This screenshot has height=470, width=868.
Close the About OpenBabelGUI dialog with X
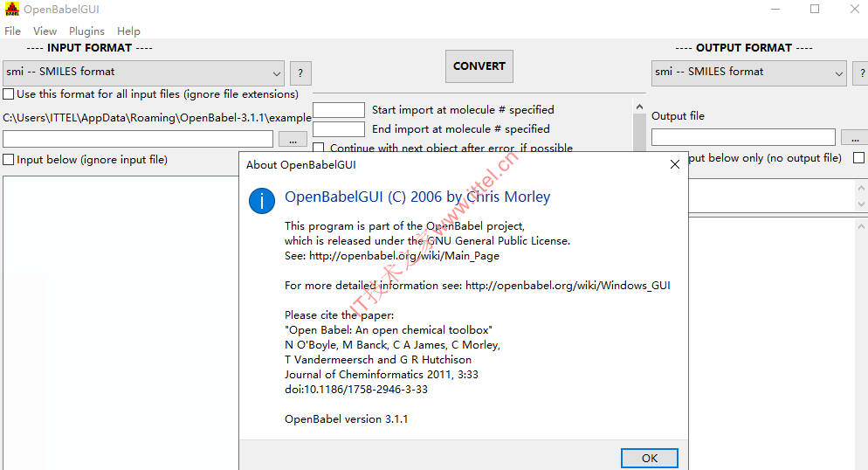point(675,164)
